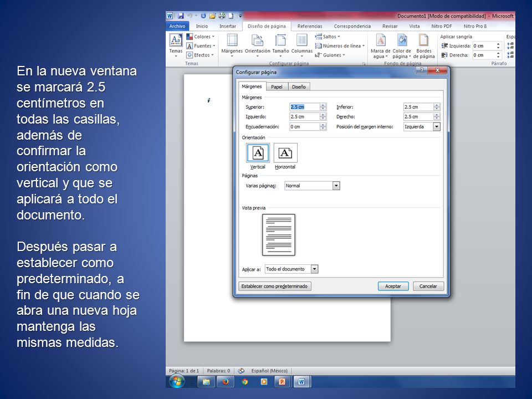Switch to the Correspondencia ribbon tab
Viewport: 532px width, 399px height.
point(352,26)
